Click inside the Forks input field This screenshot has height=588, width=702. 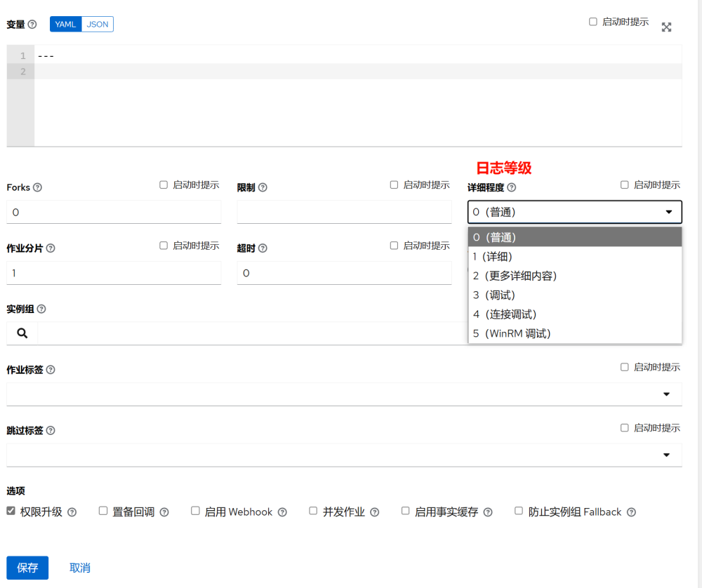(112, 212)
